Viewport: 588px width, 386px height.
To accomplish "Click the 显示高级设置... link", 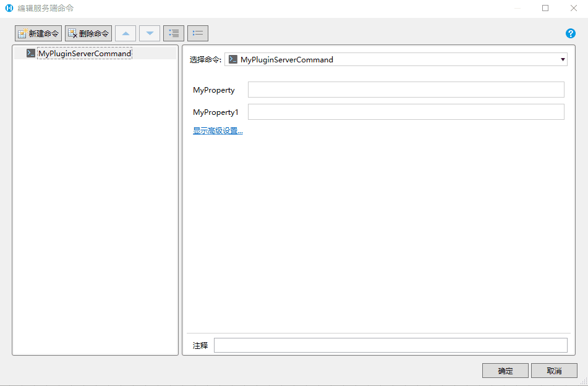I will coord(218,131).
